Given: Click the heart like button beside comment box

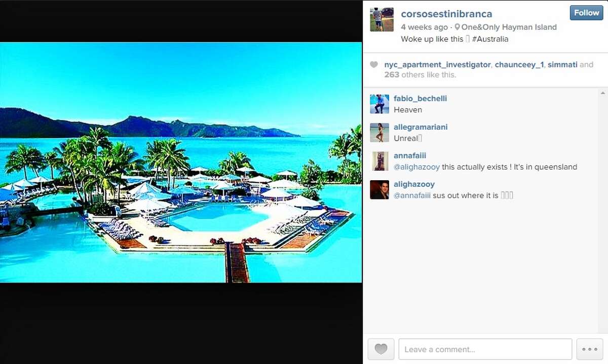Looking at the screenshot, I should (x=381, y=349).
